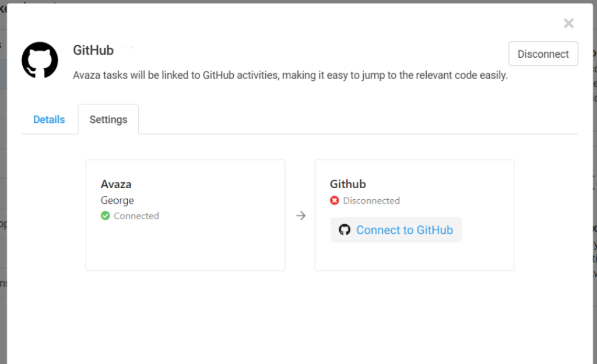The image size is (597, 364).
Task: Click the dimmed page background beside dialog
Action: 3,190
